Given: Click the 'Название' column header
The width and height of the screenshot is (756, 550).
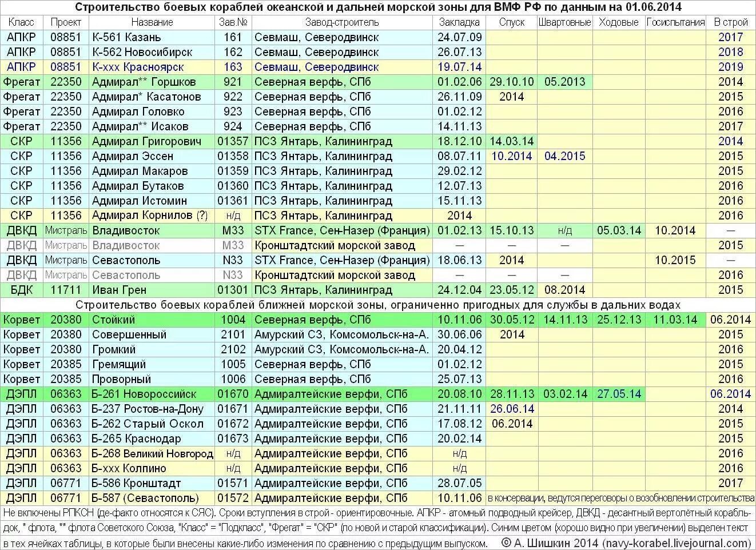Looking at the screenshot, I should coord(152,22).
